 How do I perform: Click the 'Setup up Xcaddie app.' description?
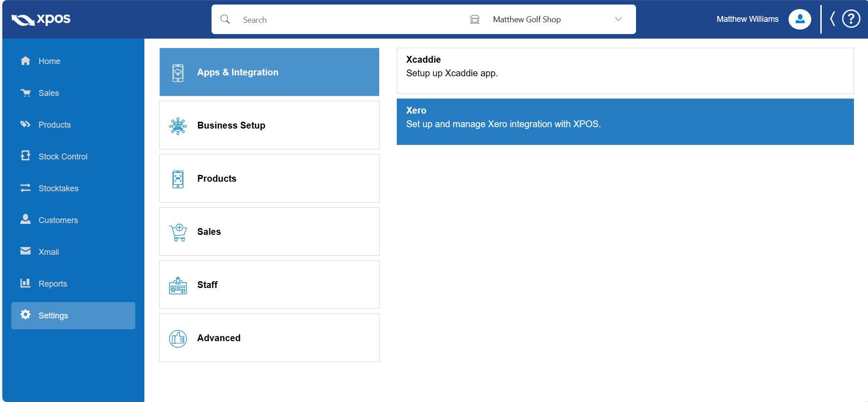click(x=452, y=73)
